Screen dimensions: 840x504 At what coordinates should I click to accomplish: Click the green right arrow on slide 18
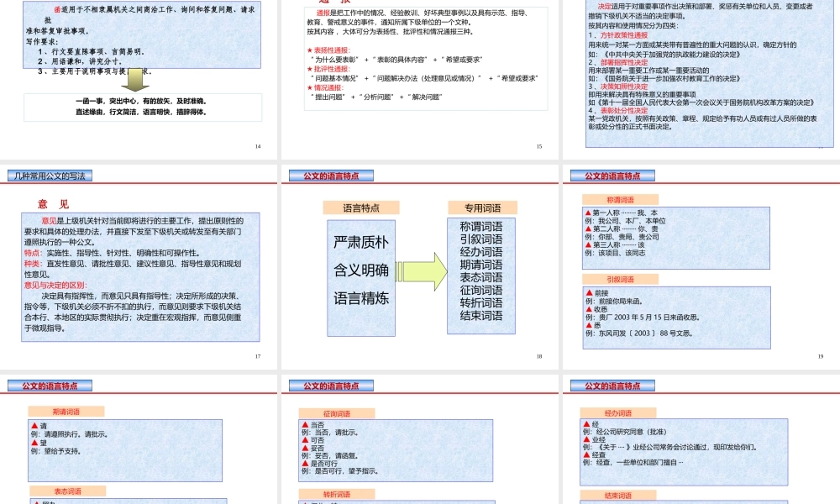[x=421, y=271]
